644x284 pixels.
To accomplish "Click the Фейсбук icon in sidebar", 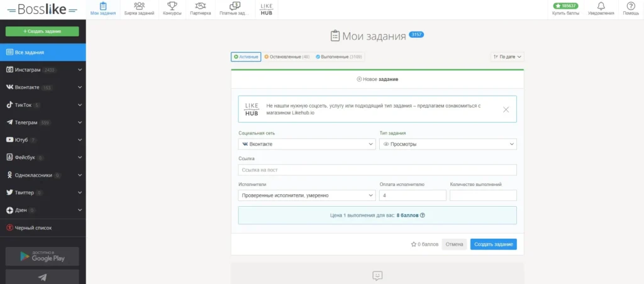I will click(10, 157).
